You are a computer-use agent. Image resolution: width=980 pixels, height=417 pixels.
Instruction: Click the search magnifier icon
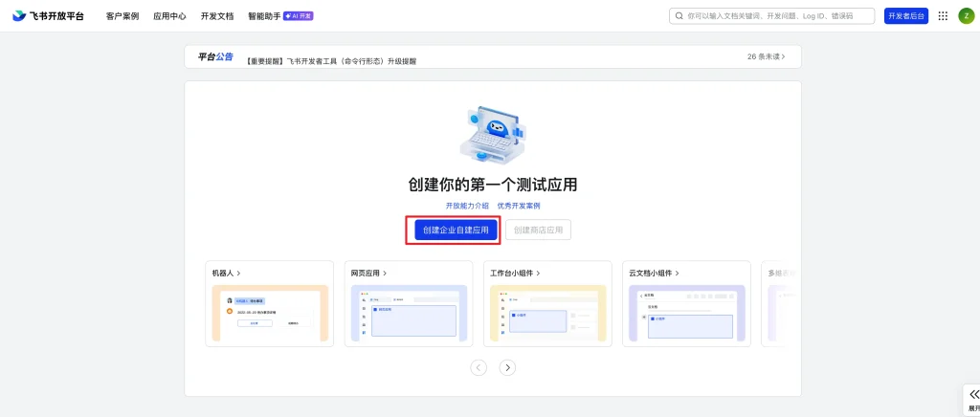pyautogui.click(x=679, y=16)
